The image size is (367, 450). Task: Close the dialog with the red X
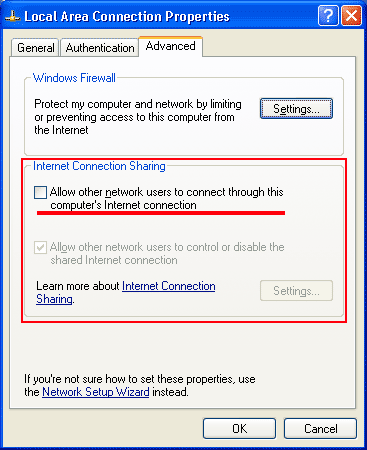click(351, 16)
